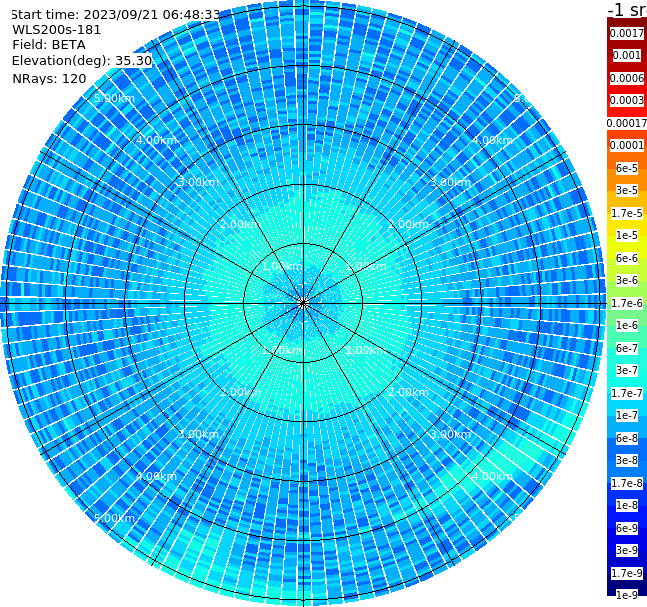Click the 3e-6 colorbar tick label
This screenshot has height=607, width=647.
[x=627, y=280]
